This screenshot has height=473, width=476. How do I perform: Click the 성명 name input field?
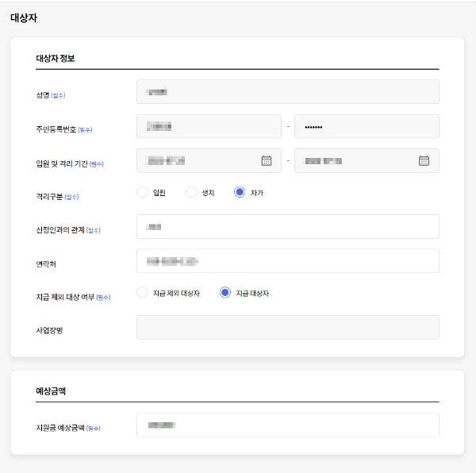tap(288, 92)
